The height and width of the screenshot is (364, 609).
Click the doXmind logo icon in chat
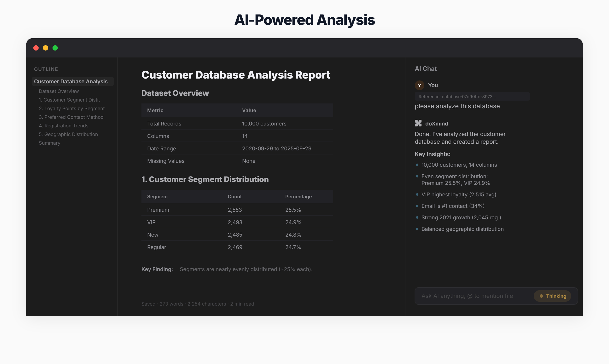(418, 123)
